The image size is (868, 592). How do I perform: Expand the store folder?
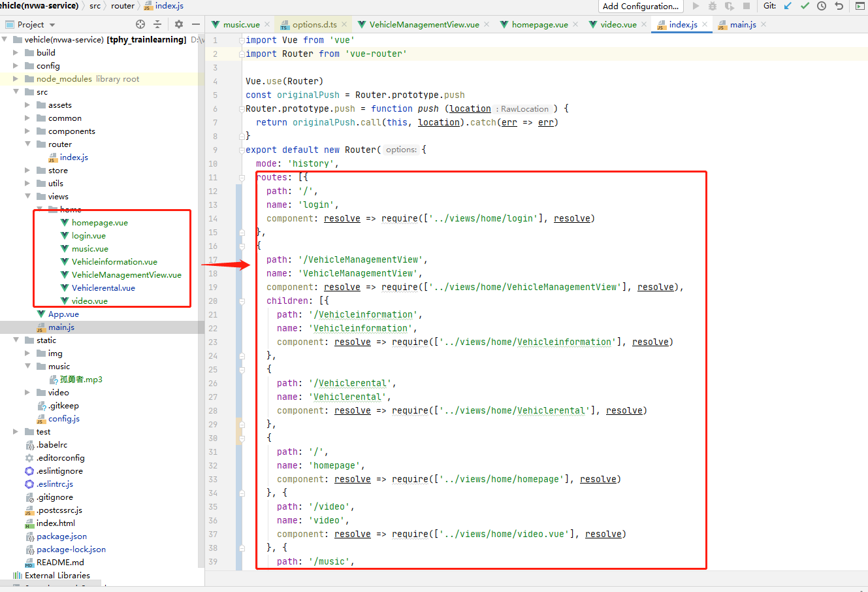pos(27,171)
